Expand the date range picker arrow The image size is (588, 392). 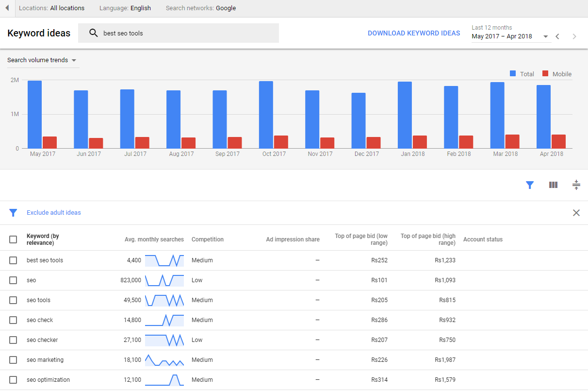tap(546, 36)
